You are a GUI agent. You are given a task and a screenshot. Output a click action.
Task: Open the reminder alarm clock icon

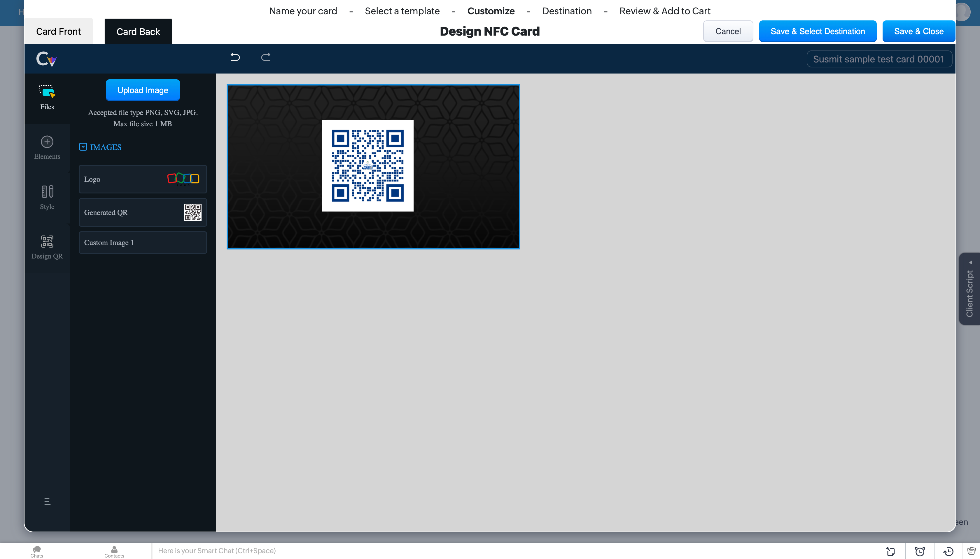(x=919, y=551)
